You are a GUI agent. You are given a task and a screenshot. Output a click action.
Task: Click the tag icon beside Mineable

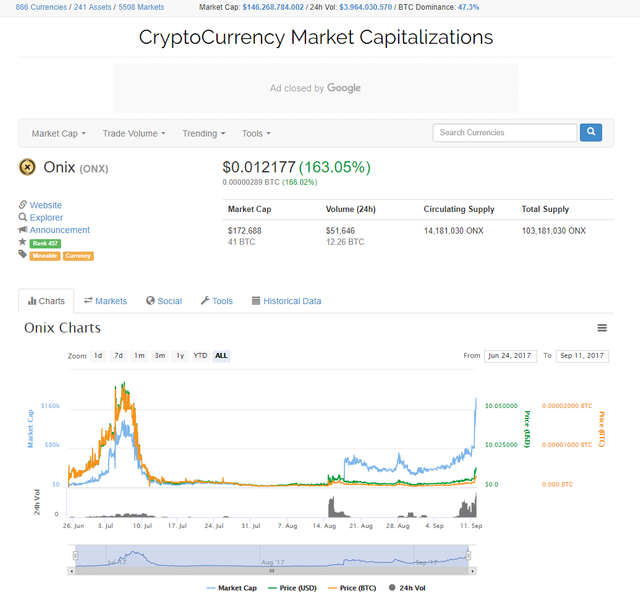coord(22,254)
